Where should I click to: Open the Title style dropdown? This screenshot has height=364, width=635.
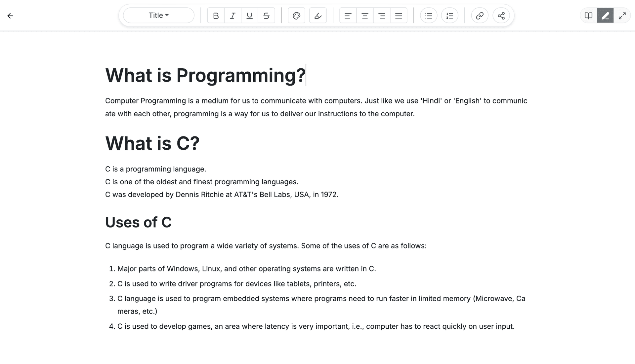point(158,16)
